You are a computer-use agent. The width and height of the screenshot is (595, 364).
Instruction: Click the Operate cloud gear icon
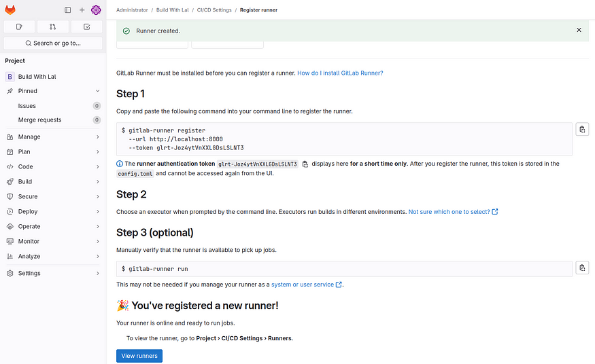[x=10, y=227]
